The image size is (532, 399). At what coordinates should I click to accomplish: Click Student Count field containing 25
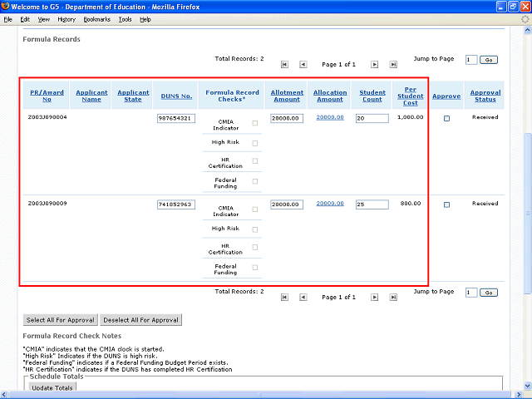tap(372, 204)
